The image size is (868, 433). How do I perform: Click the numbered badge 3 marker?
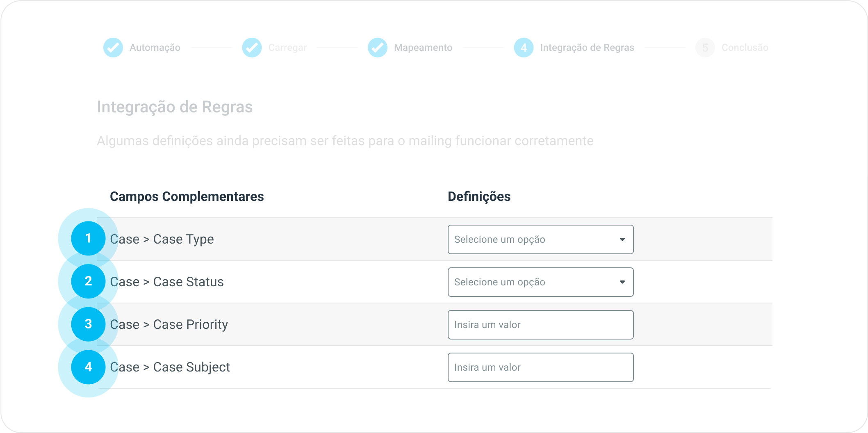[x=88, y=324]
